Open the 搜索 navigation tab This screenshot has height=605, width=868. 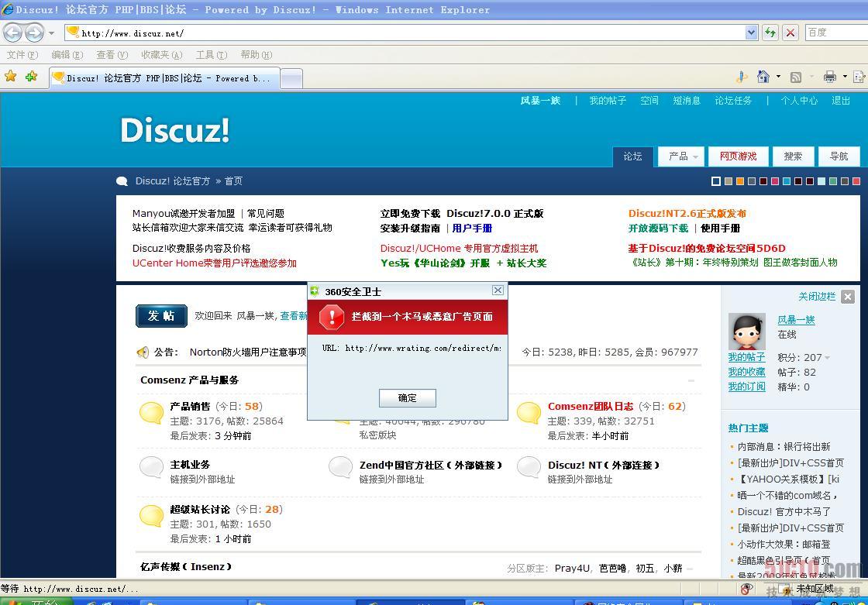pyautogui.click(x=793, y=156)
